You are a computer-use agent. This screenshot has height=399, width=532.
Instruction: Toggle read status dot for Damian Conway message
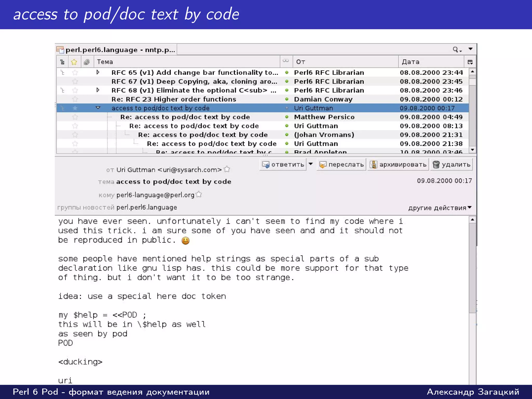[x=287, y=99]
